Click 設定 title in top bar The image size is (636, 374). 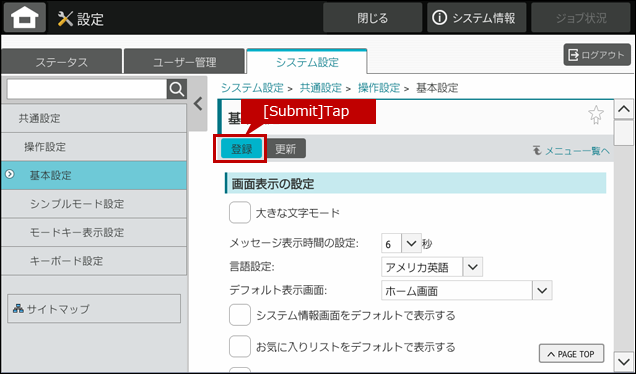[90, 19]
